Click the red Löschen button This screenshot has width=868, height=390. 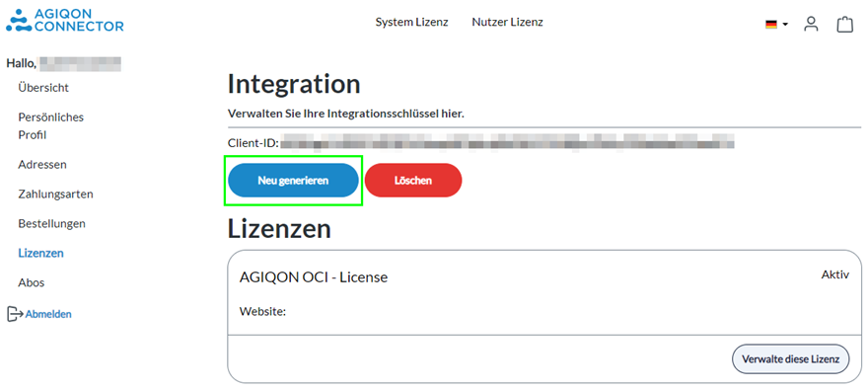click(413, 181)
